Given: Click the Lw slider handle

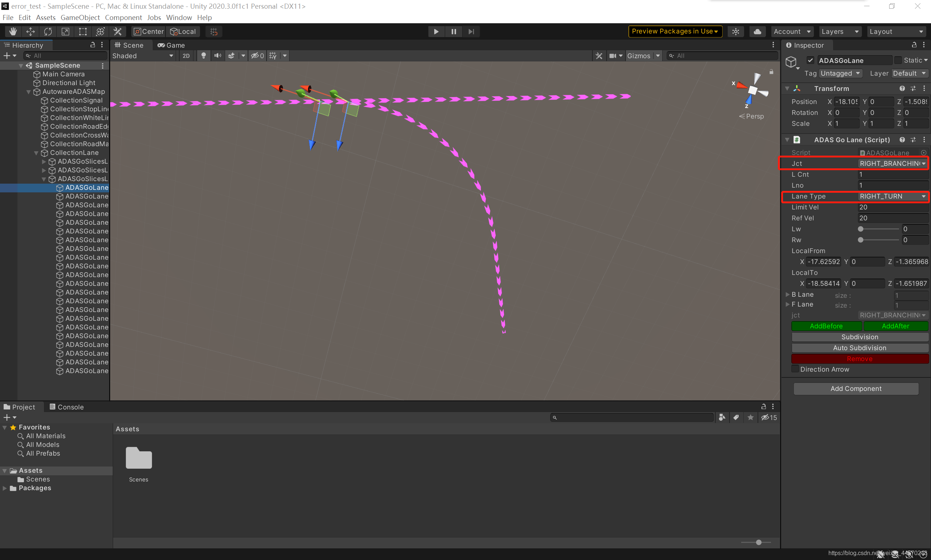Looking at the screenshot, I should (x=860, y=229).
